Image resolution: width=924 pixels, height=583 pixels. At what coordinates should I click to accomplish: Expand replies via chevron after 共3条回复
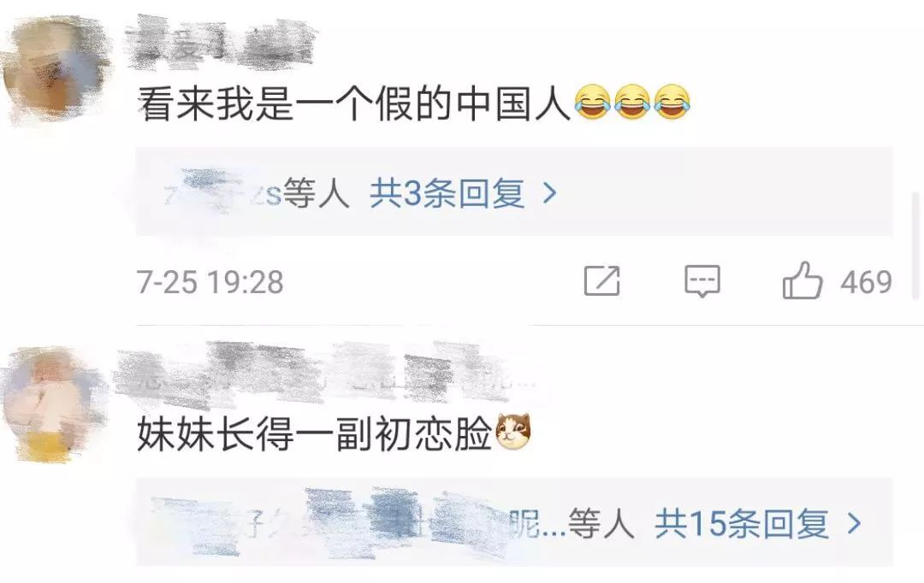coord(549,193)
